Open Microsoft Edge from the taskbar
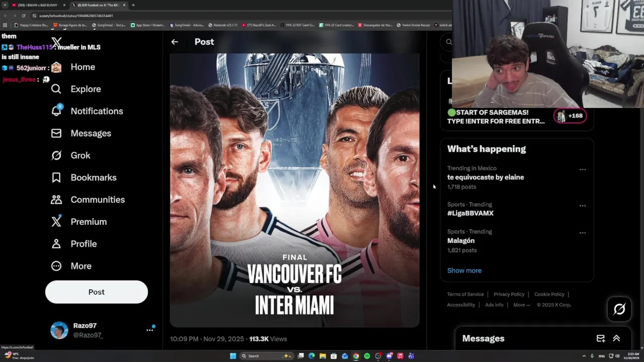Image resolution: width=644 pixels, height=362 pixels. (311, 356)
